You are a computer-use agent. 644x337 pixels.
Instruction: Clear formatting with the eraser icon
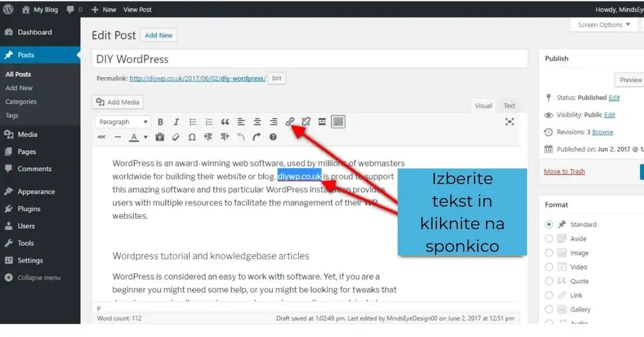click(176, 137)
